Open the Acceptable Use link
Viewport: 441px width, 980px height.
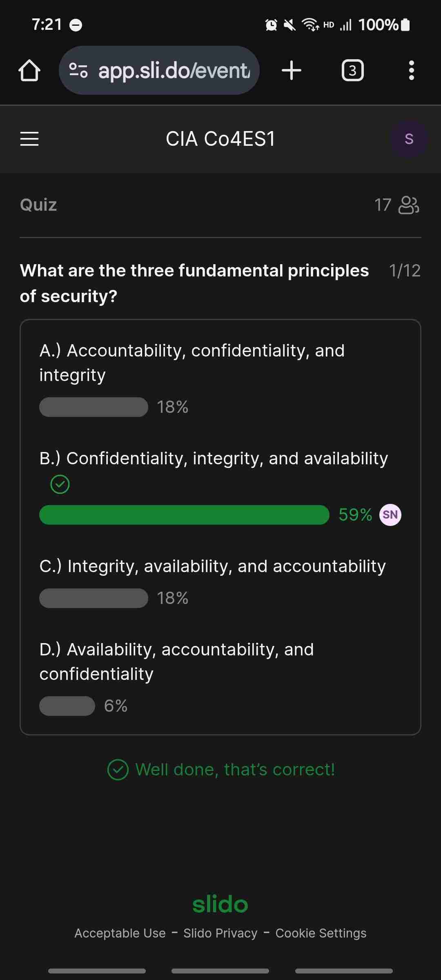point(120,933)
